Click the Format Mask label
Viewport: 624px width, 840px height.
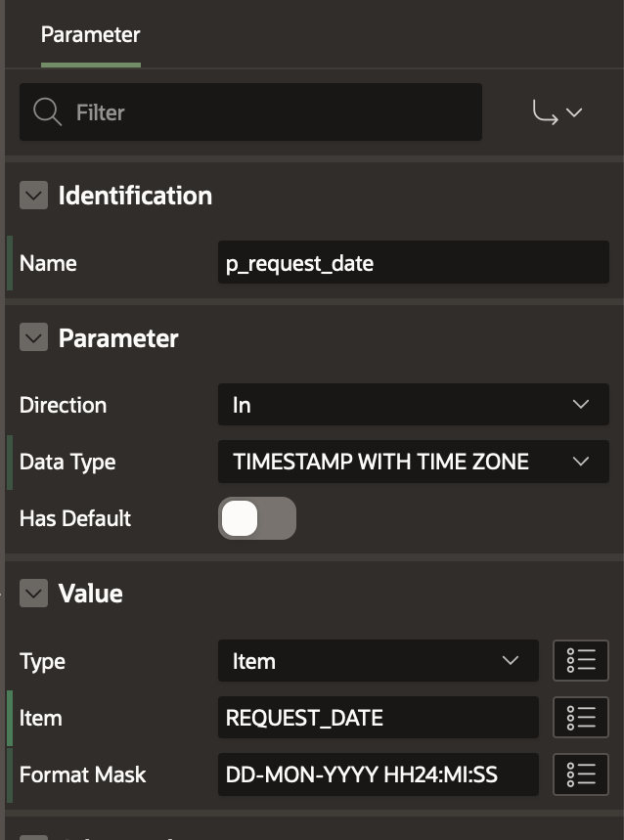click(x=83, y=774)
